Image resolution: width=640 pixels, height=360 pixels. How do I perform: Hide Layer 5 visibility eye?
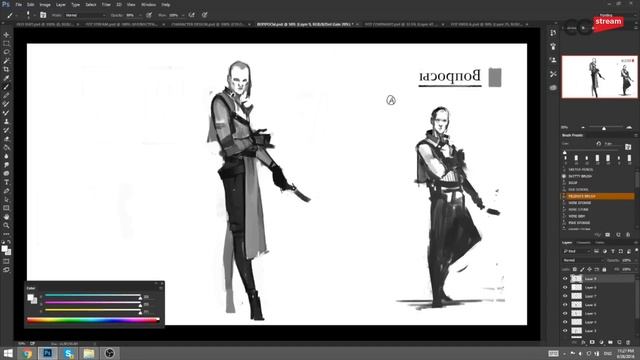pyautogui.click(x=565, y=313)
